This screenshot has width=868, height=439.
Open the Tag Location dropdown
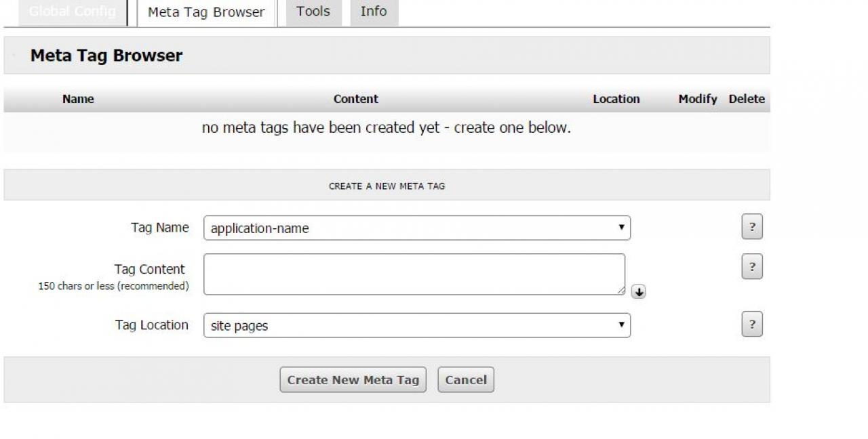[x=416, y=326]
